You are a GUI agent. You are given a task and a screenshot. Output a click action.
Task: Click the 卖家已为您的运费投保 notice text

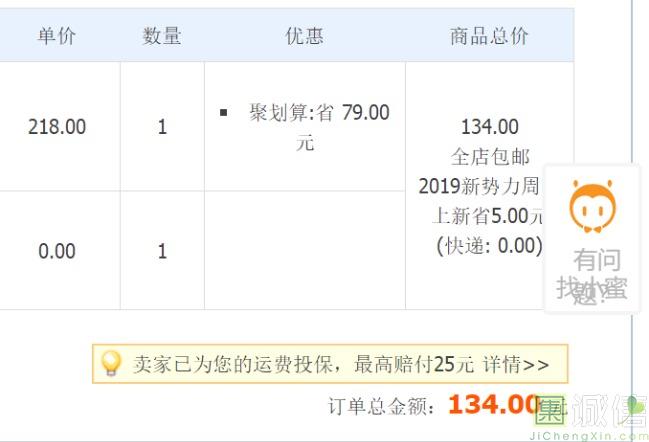(238, 365)
